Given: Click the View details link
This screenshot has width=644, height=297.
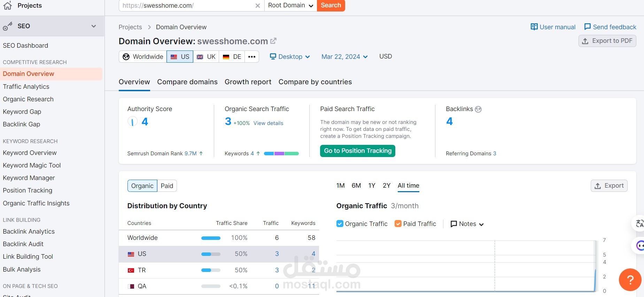Looking at the screenshot, I should [268, 123].
